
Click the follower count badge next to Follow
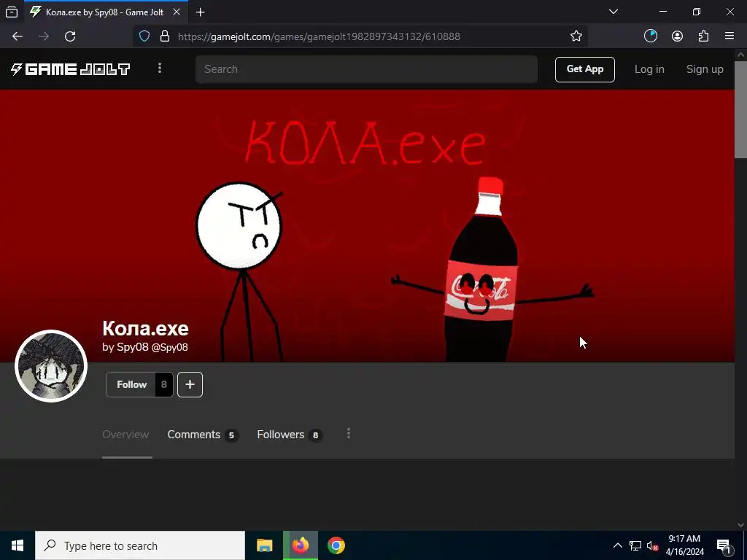coord(164,384)
